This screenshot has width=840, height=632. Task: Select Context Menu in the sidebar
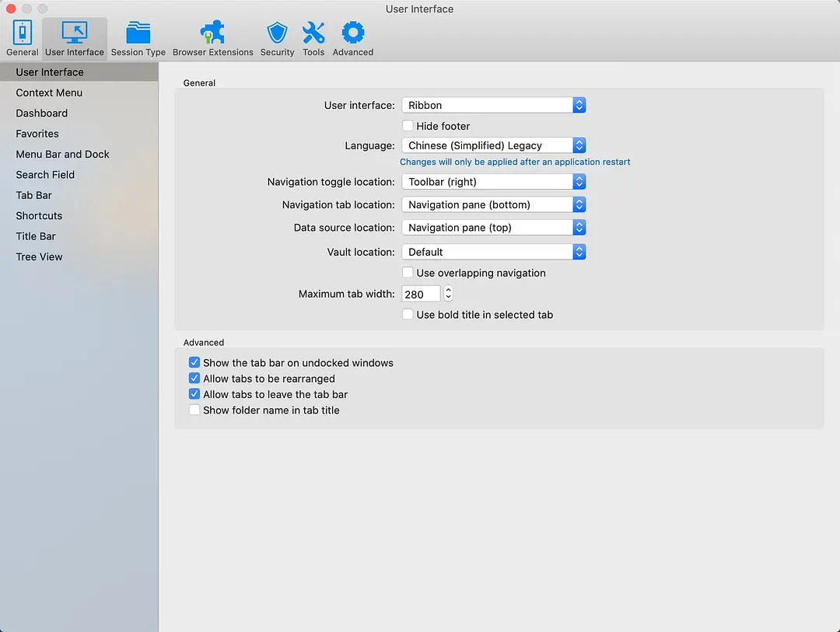79,93
